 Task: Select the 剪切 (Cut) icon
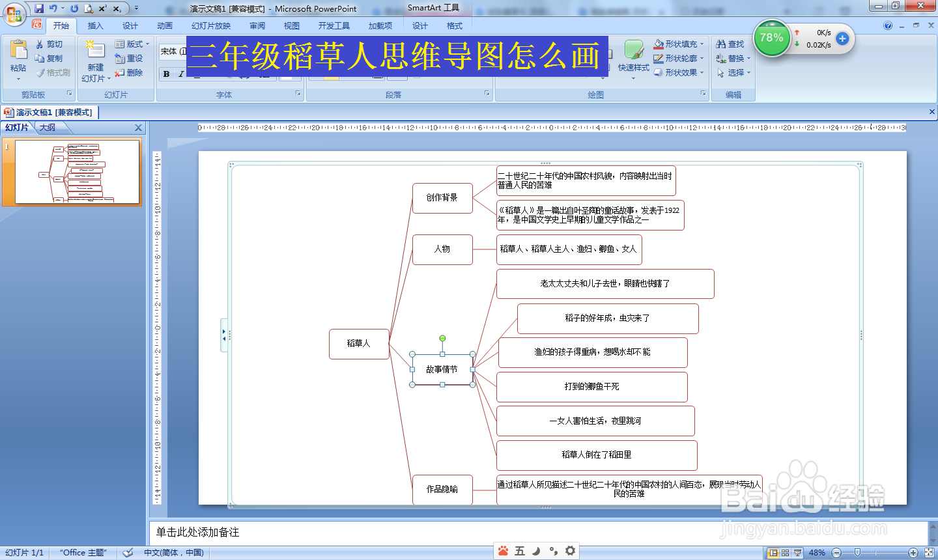point(38,44)
